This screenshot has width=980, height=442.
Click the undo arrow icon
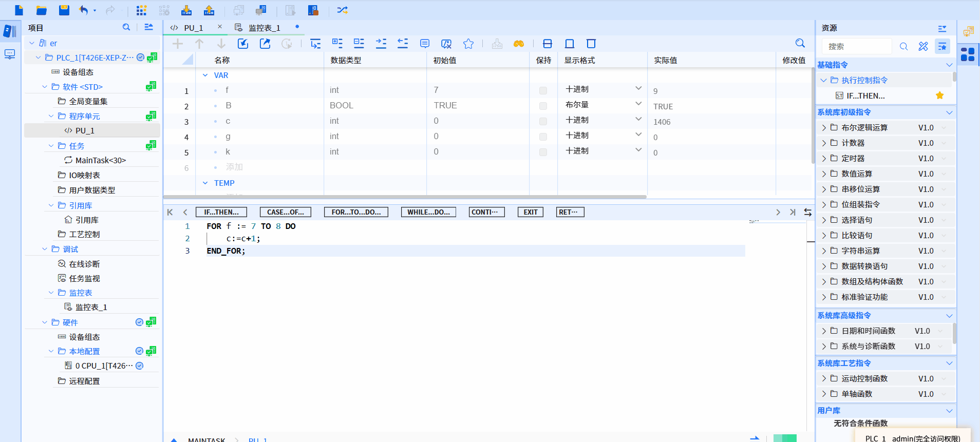tap(84, 10)
